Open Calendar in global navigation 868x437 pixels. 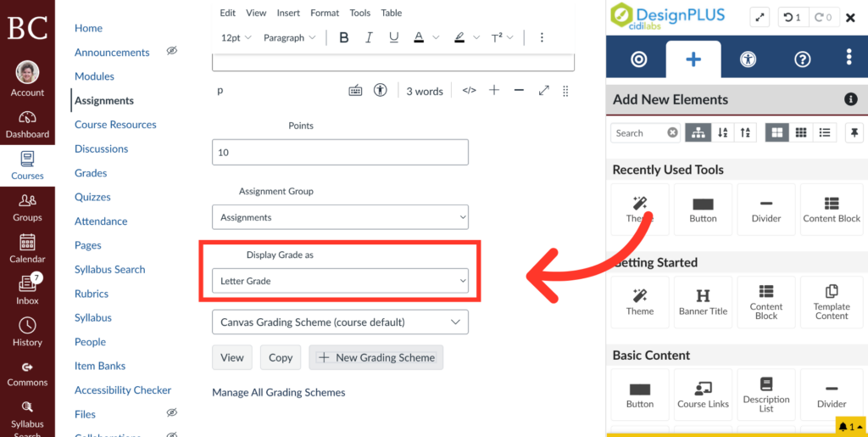(x=27, y=248)
